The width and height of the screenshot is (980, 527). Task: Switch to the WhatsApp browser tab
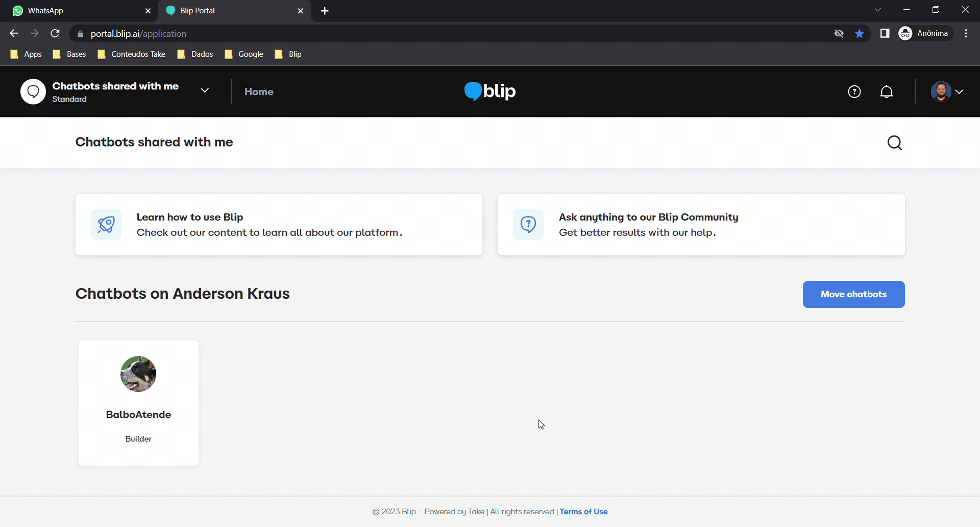[x=77, y=11]
